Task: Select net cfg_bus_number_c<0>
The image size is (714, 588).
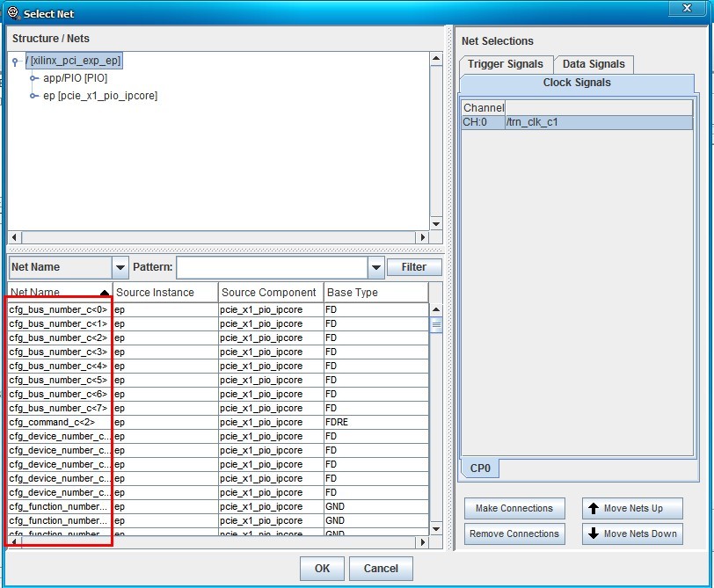Action: [x=60, y=310]
